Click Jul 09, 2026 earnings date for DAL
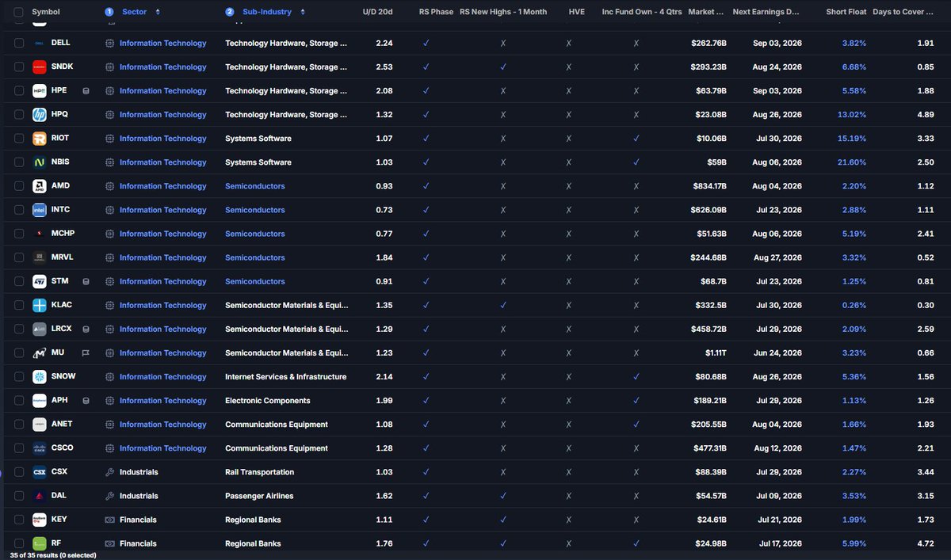The height and width of the screenshot is (560, 951). point(777,496)
